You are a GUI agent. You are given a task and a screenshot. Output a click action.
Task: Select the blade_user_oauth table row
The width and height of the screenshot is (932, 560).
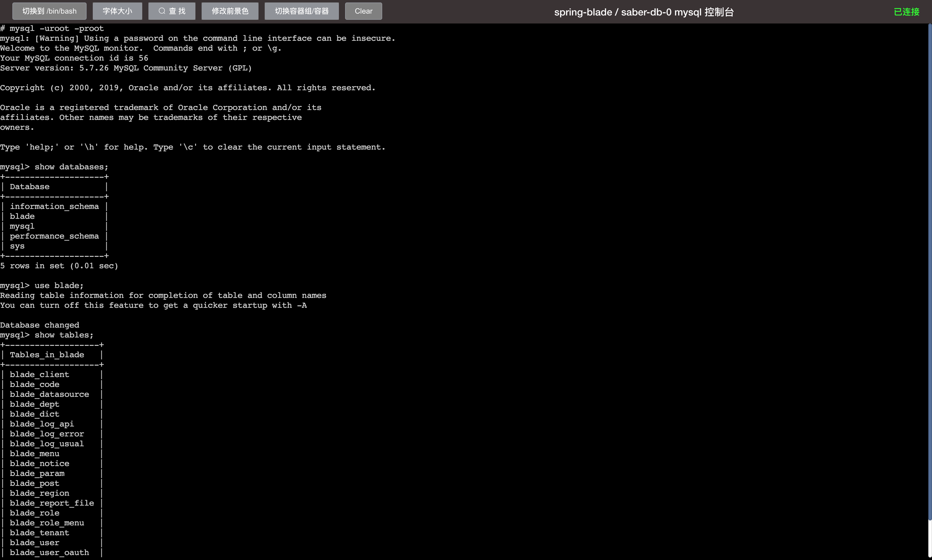(x=52, y=553)
